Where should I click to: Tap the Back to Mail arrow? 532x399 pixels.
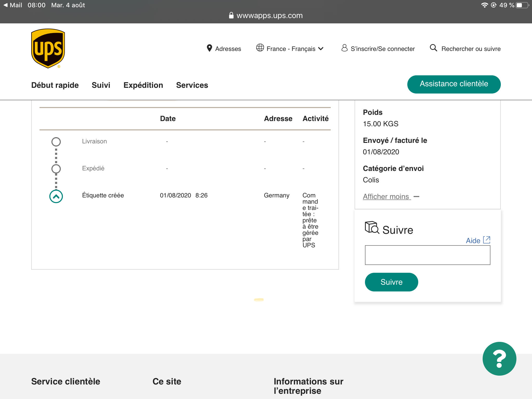tap(5, 5)
